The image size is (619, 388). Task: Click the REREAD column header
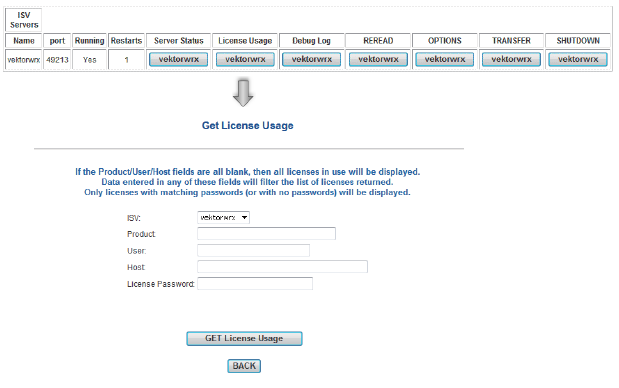pos(378,41)
